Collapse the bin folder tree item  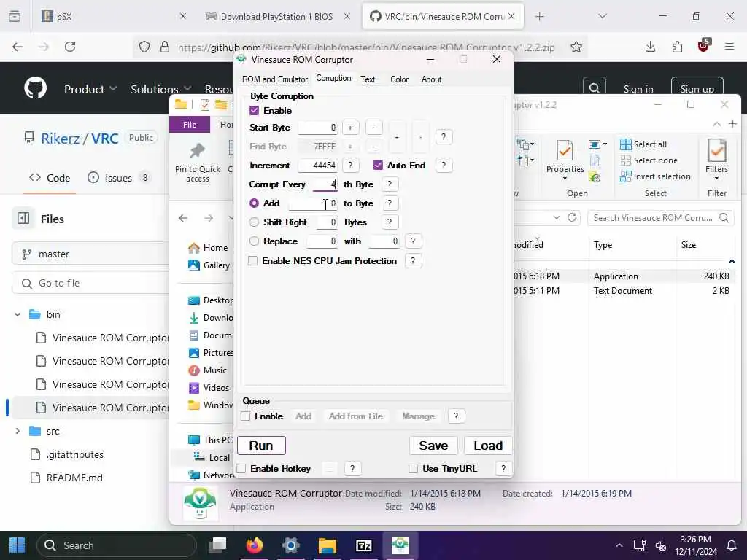pos(18,314)
